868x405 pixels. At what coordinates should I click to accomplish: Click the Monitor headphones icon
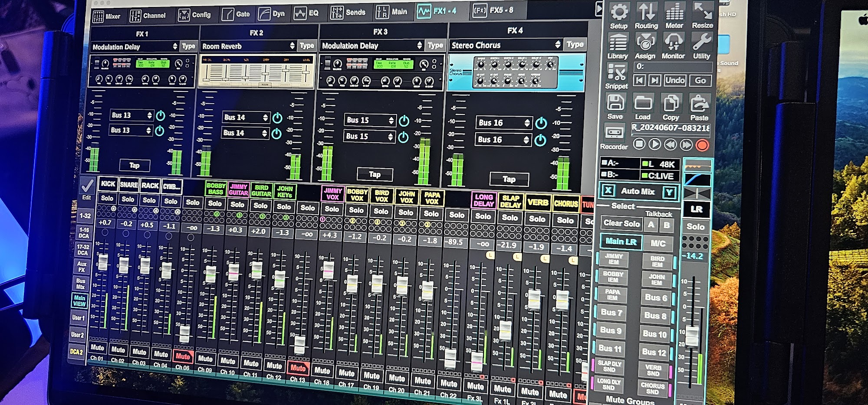pyautogui.click(x=673, y=43)
